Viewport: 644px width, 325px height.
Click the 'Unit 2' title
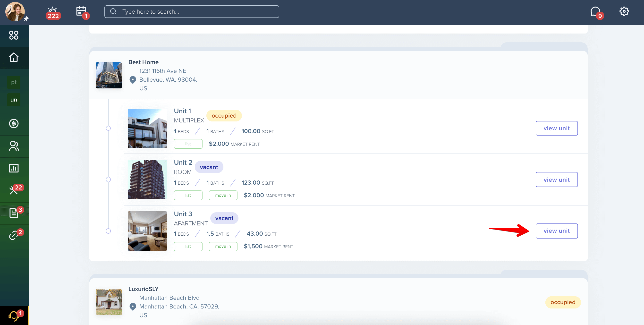(x=183, y=162)
